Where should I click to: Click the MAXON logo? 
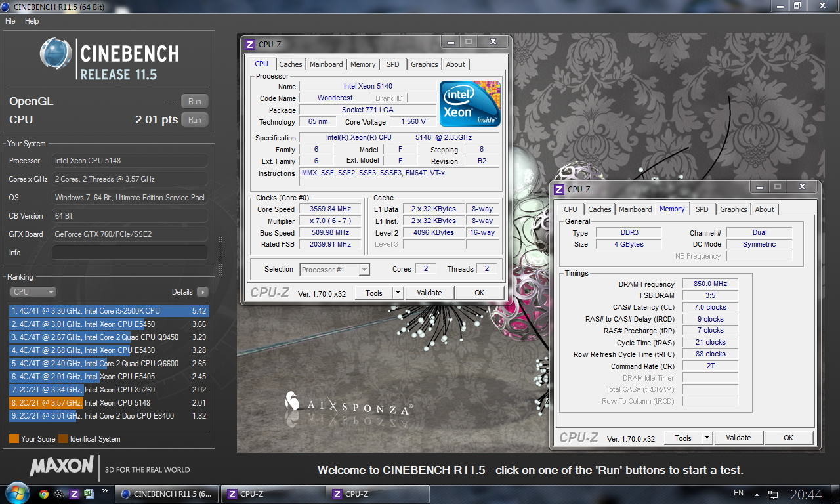61,467
